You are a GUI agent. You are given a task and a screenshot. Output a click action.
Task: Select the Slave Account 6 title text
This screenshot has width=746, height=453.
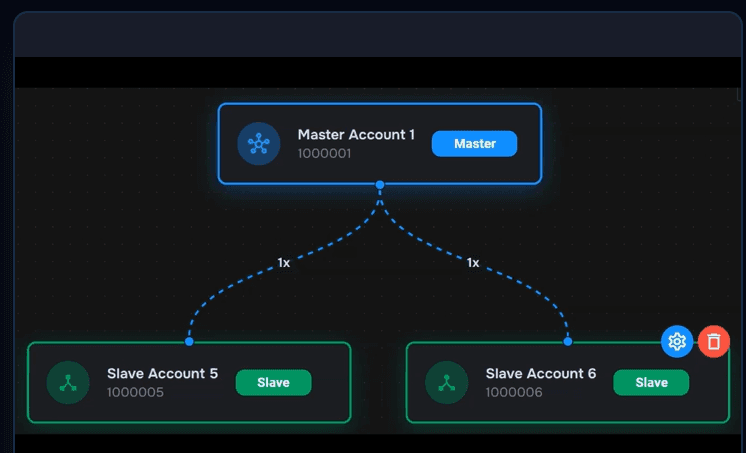click(541, 374)
